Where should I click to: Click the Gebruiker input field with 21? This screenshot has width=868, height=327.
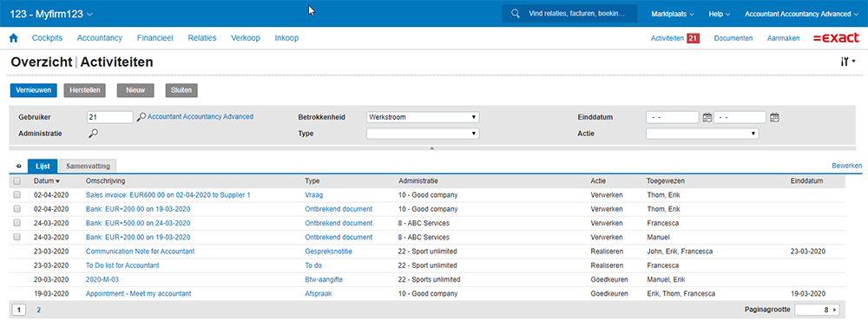coord(110,117)
